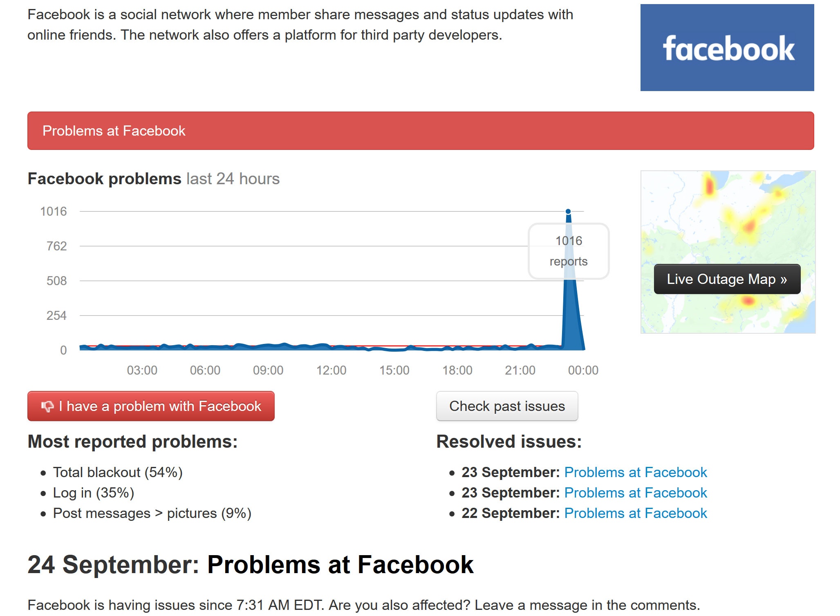Click the Post messages > pictures (9%) item
The height and width of the screenshot is (616, 840).
152,513
